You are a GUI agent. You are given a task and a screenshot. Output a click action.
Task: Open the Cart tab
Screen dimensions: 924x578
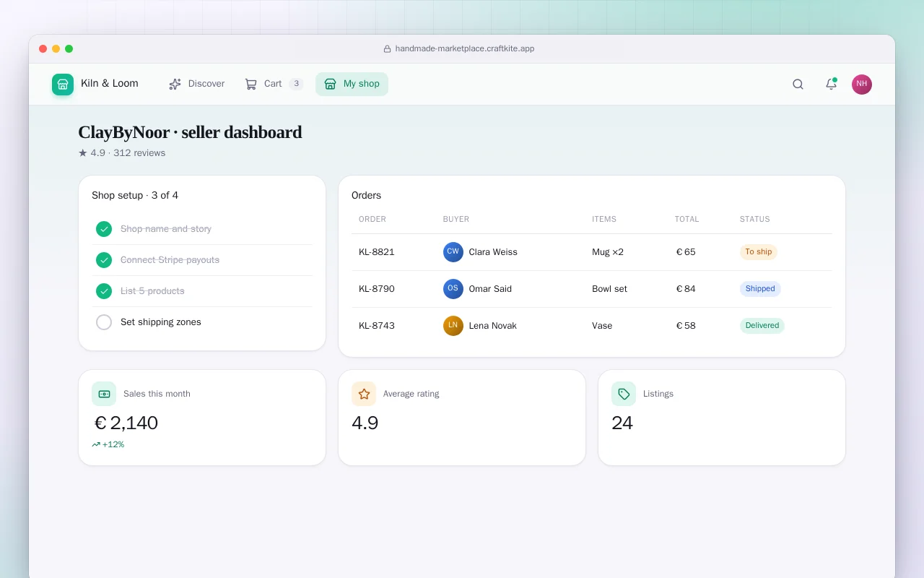[274, 84]
